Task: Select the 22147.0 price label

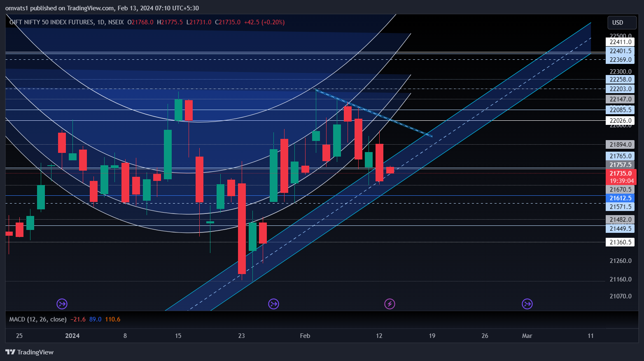Action: point(620,99)
